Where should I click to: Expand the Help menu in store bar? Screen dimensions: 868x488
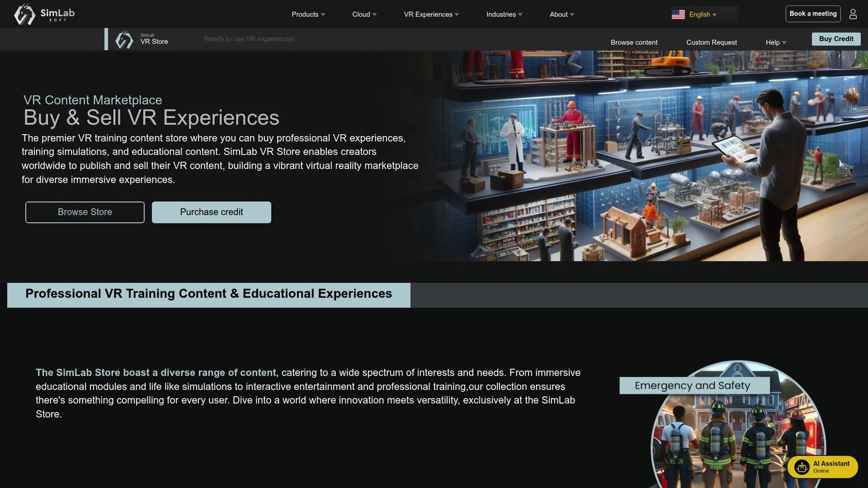pos(776,42)
